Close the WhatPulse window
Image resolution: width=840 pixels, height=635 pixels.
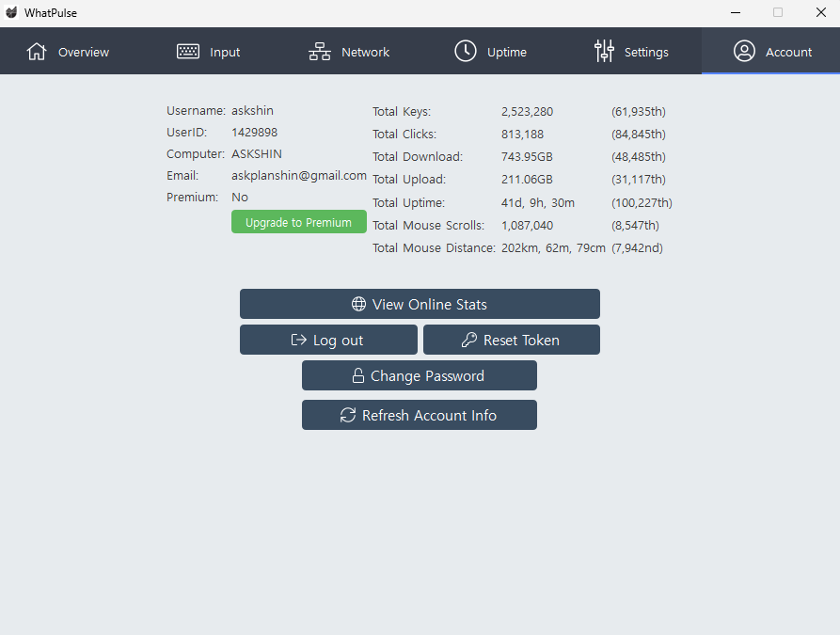820,12
